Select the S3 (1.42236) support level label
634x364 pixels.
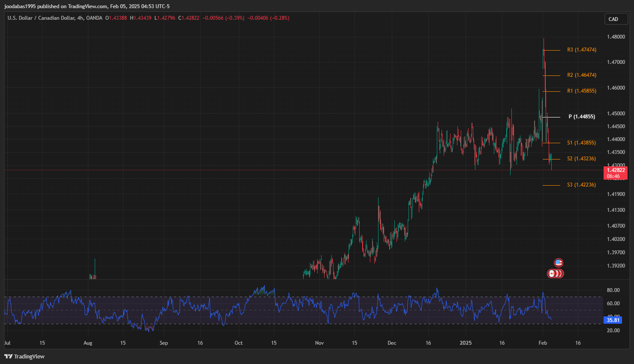click(x=581, y=185)
